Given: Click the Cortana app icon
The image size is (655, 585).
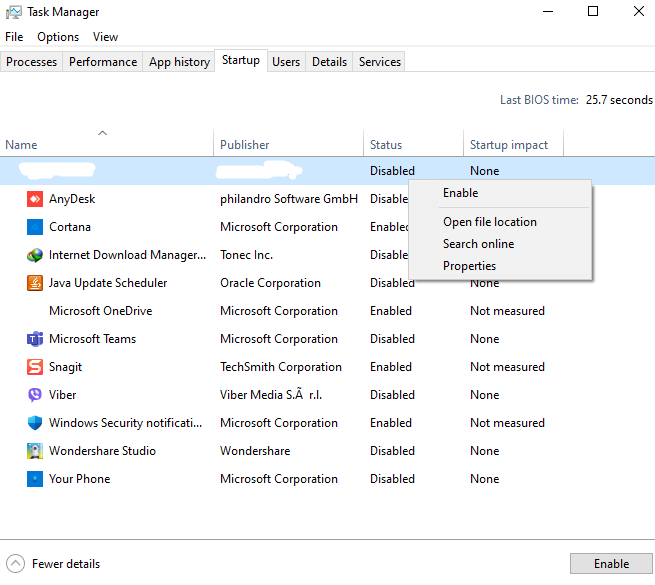Looking at the screenshot, I should click(35, 227).
